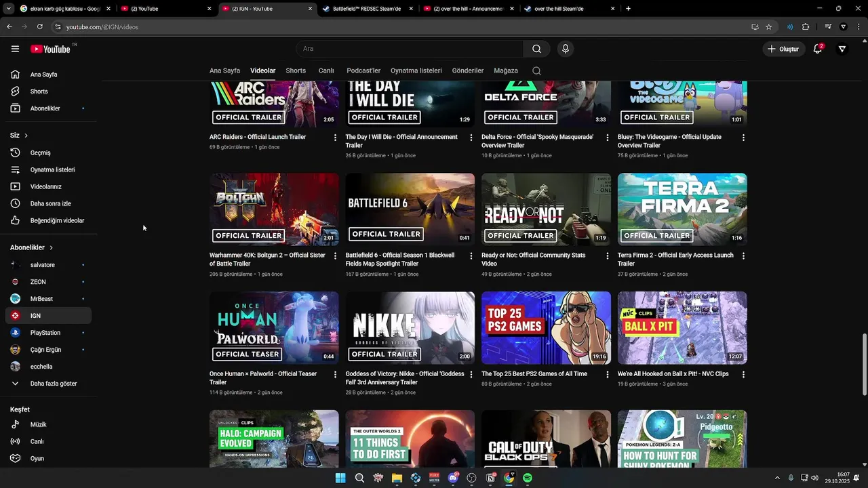The image size is (868, 488).
Task: Expand the Siz section chevron
Action: 26,136
